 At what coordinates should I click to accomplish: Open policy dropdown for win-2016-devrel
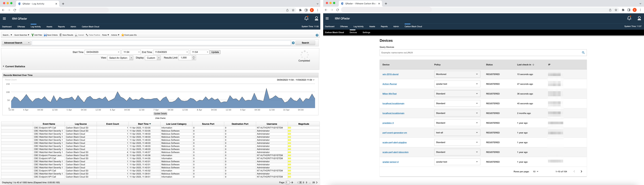pos(457,74)
